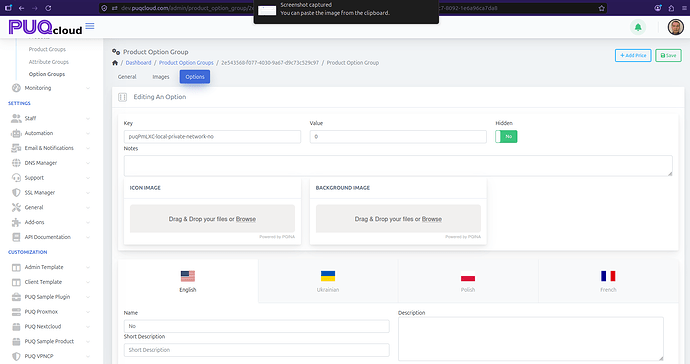Select the Options tab
690x364 pixels.
point(195,77)
